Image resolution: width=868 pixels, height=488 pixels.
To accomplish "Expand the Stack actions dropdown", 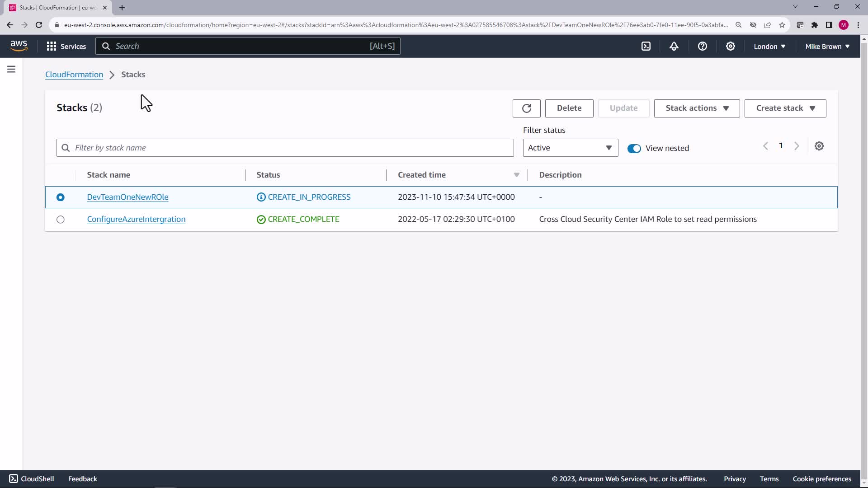I will tap(697, 108).
